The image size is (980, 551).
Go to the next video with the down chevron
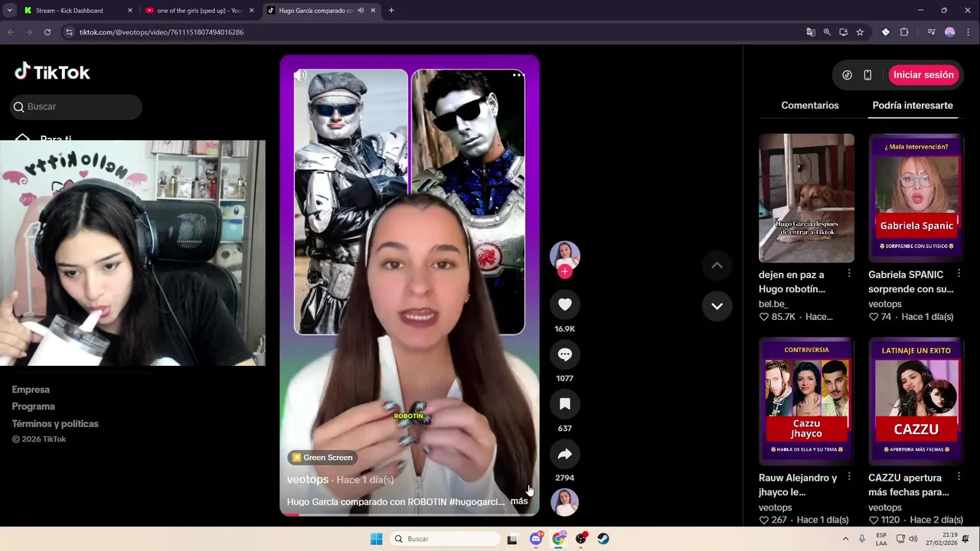coord(717,306)
